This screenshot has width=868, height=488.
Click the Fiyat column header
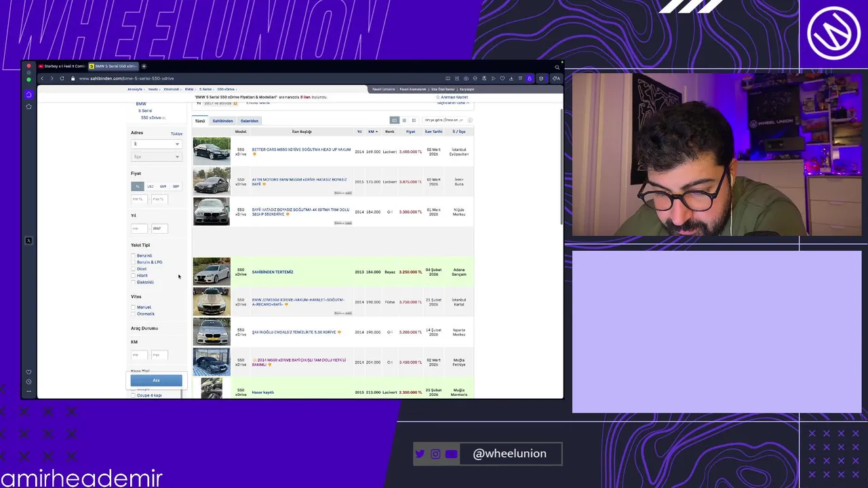click(x=410, y=131)
